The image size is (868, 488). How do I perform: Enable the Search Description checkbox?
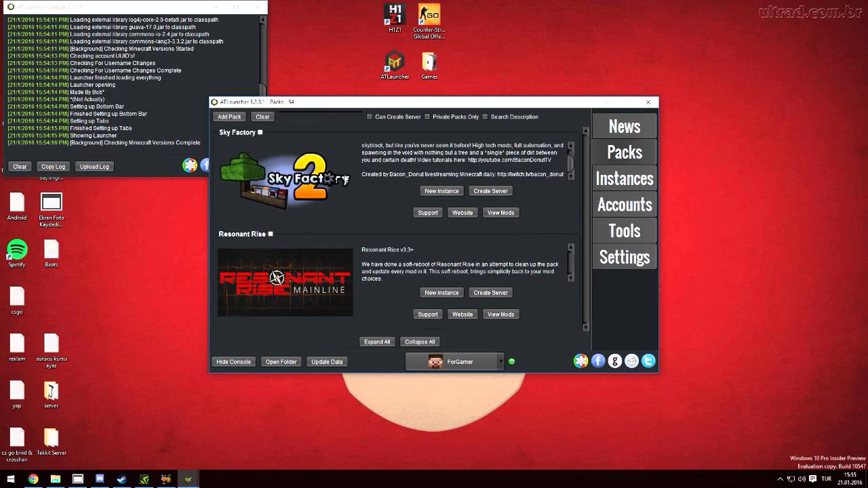[x=485, y=117]
